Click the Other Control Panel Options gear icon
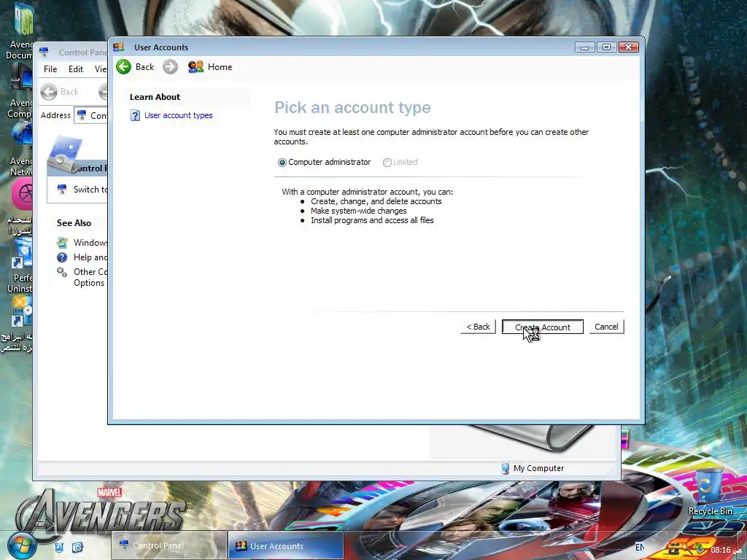 (x=62, y=273)
